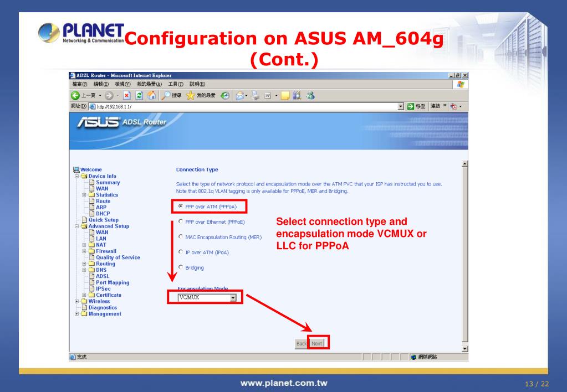The height and width of the screenshot is (392, 567).
Task: Click the page's vertical scrollbar down arrow
Action: (x=465, y=349)
